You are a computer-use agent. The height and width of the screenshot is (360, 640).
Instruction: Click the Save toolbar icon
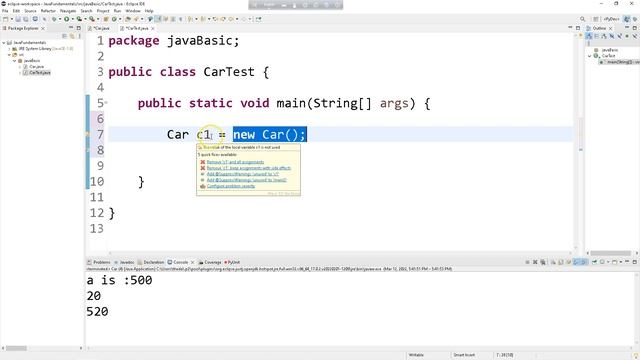(x=18, y=19)
